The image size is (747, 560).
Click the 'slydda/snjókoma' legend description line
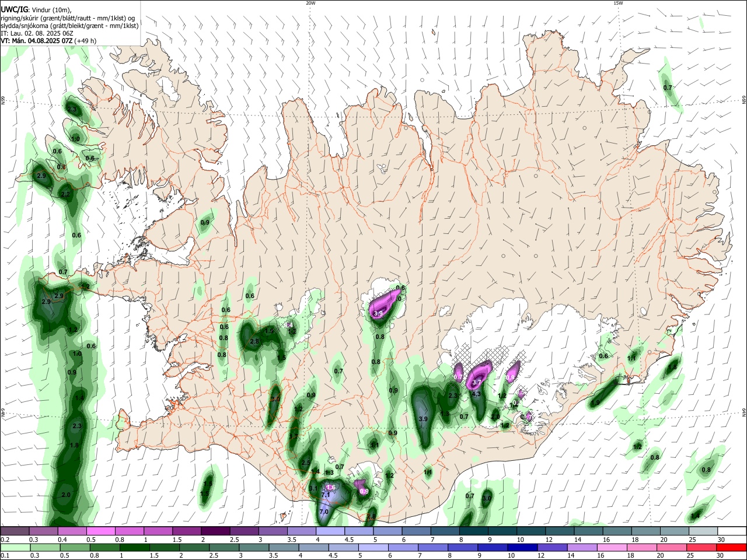pos(69,25)
